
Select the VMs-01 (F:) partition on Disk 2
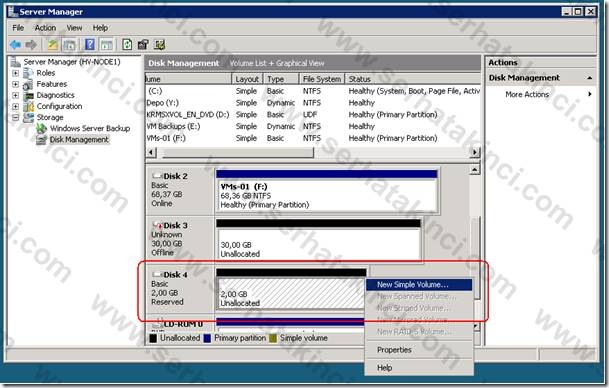point(327,191)
